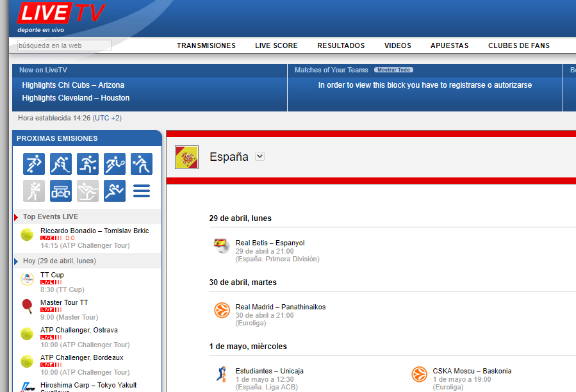Open the all sports hamburger menu

click(x=142, y=191)
